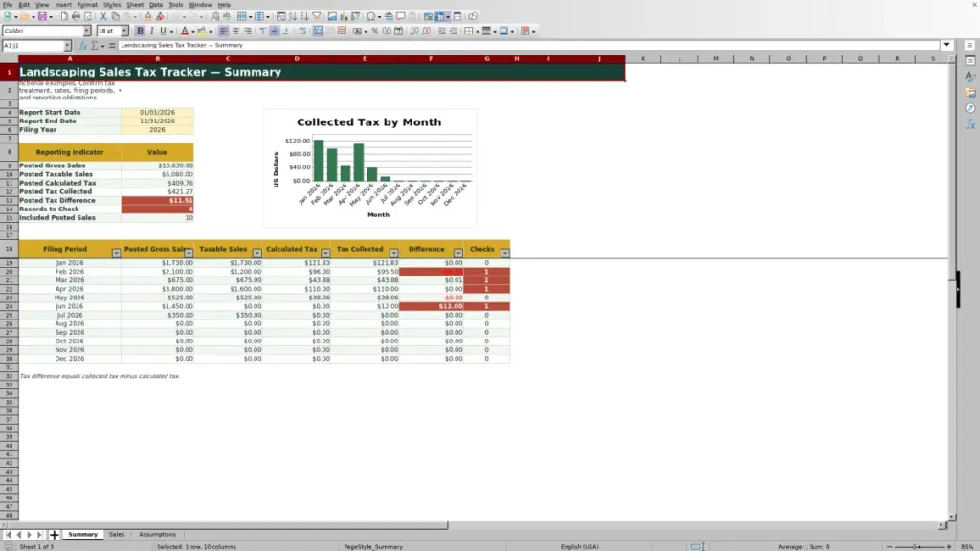Click the Print icon in toolbar

76,17
